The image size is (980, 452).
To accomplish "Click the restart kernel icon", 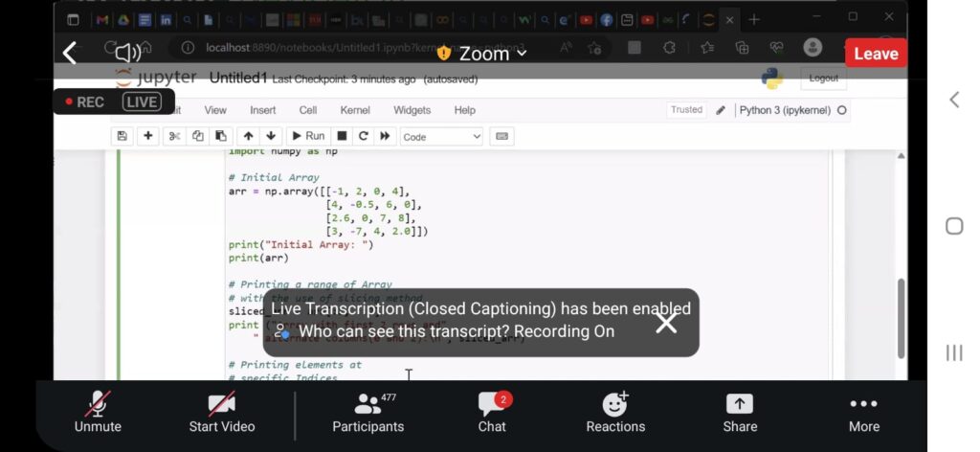I will 364,136.
